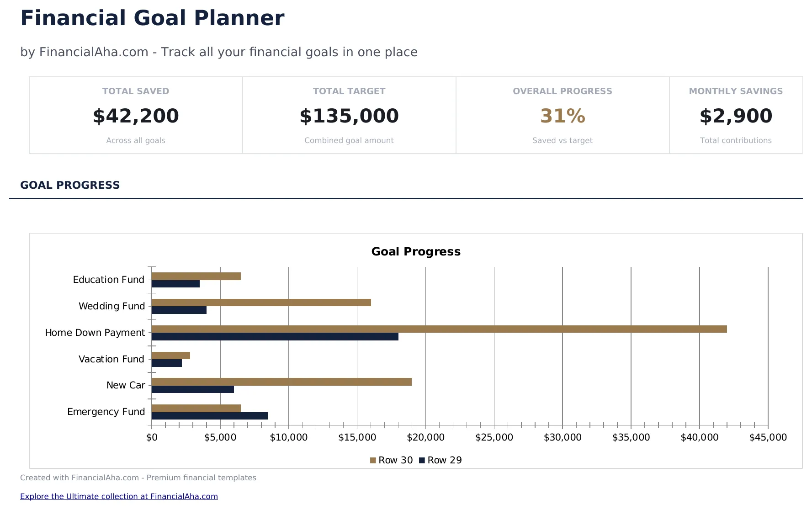
Task: Click the GOAL PROGRESS section header
Action: point(70,185)
